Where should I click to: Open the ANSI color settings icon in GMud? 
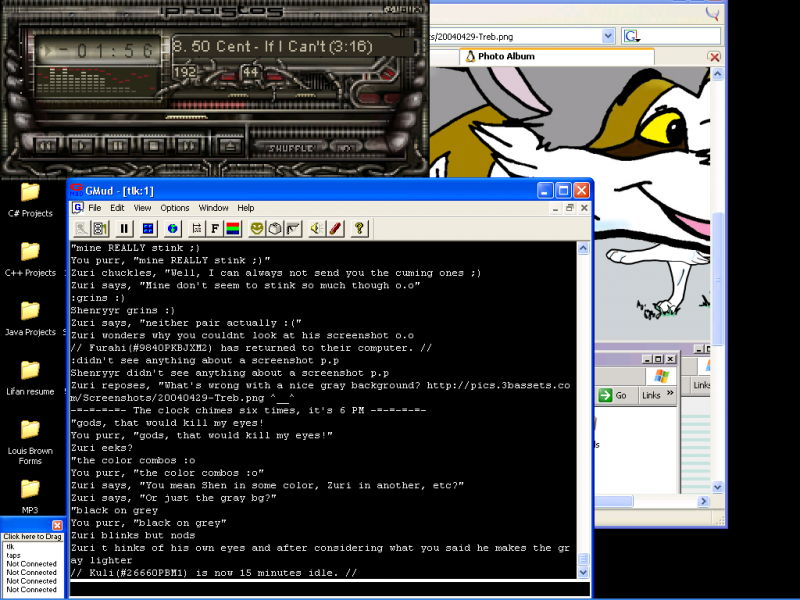pos(232,228)
